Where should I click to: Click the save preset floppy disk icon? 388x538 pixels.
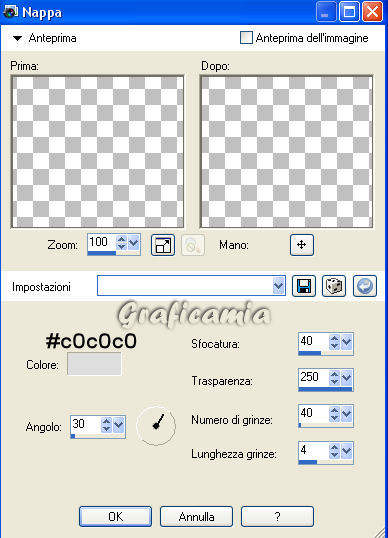coord(304,286)
